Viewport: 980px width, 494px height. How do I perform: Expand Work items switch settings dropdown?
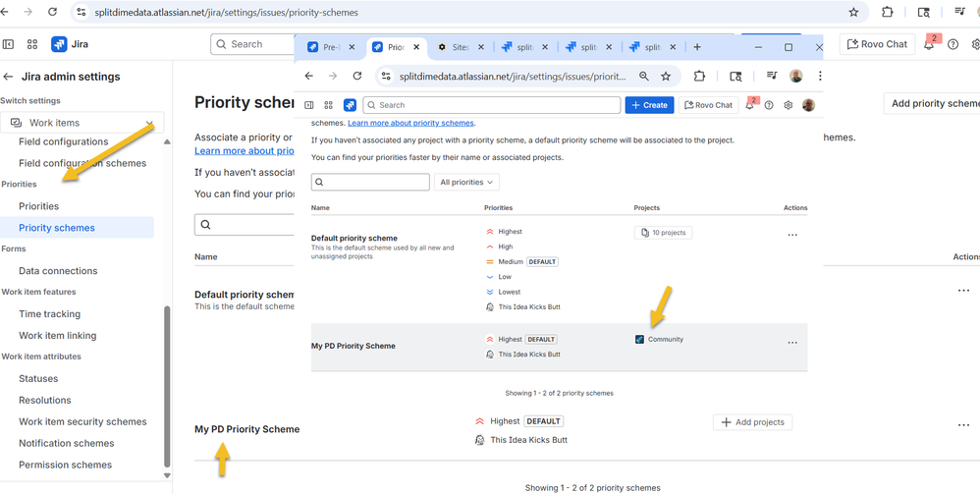pyautogui.click(x=82, y=123)
